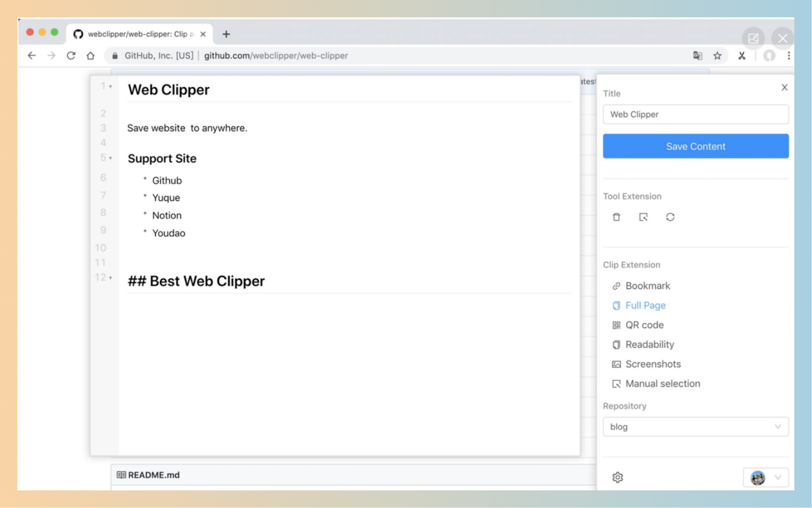Select the Screenshots clip extension

pos(646,364)
